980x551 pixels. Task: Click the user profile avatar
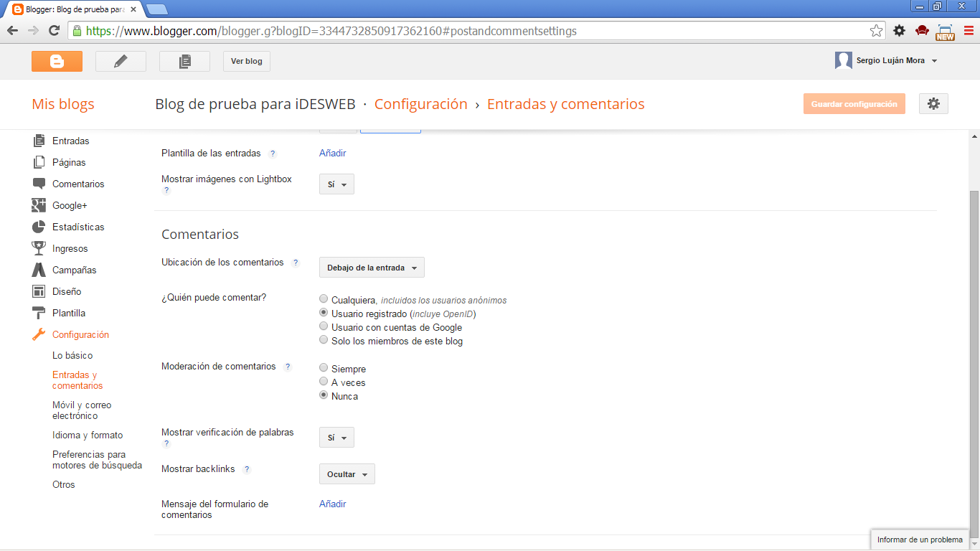point(844,60)
